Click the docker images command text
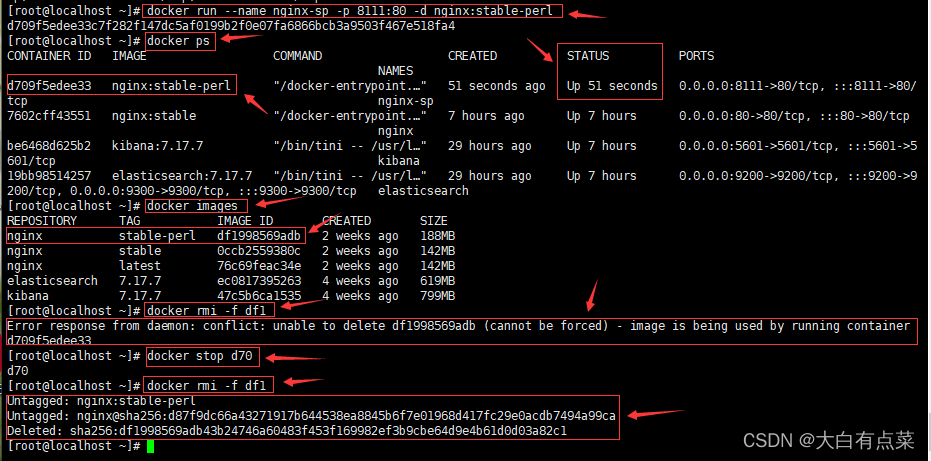This screenshot has width=931, height=461. point(192,206)
